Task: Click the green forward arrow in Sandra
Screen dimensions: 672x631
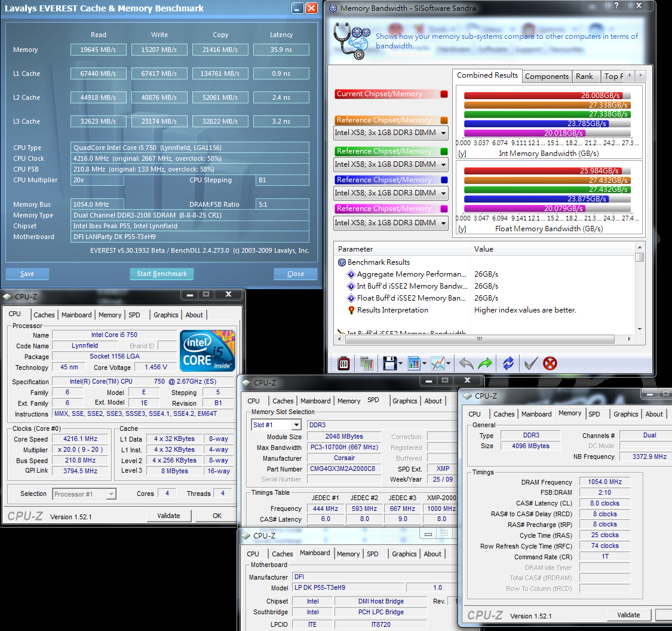Action: (485, 363)
